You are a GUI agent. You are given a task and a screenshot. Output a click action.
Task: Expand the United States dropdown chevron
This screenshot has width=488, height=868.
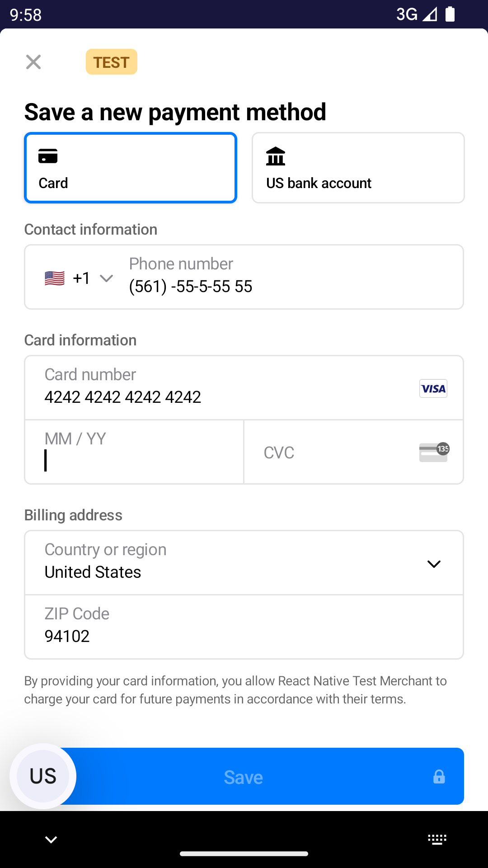click(434, 564)
